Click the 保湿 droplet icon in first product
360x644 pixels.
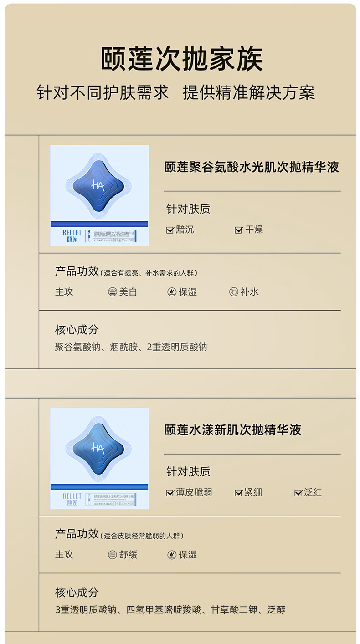click(172, 292)
